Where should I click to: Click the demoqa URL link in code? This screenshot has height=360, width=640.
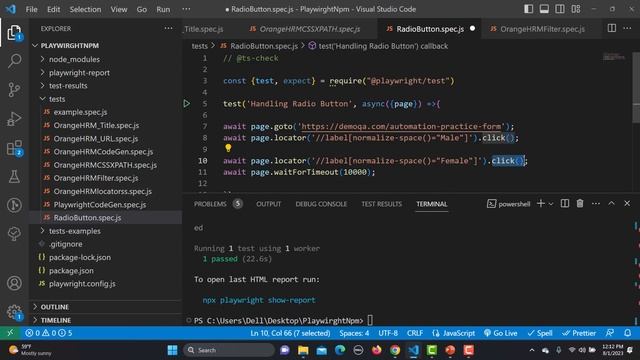click(x=401, y=127)
